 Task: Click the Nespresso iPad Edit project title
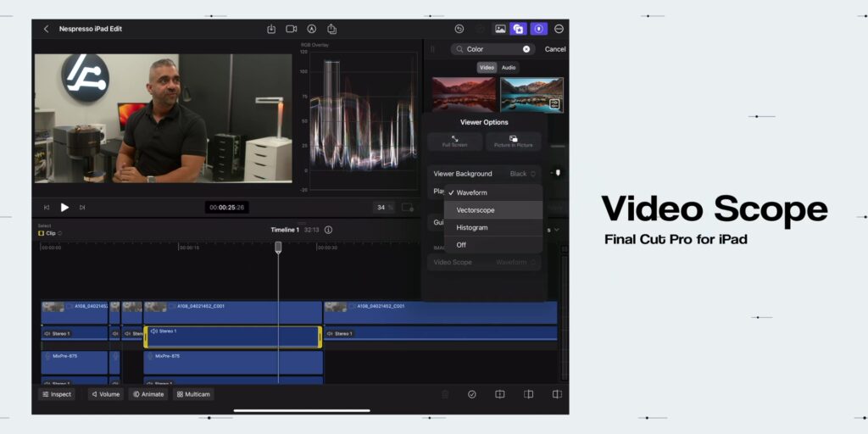tap(91, 29)
